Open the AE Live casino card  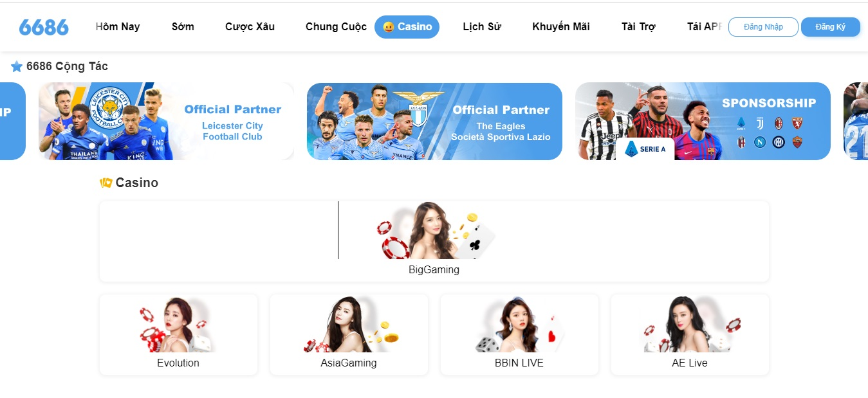tap(690, 334)
